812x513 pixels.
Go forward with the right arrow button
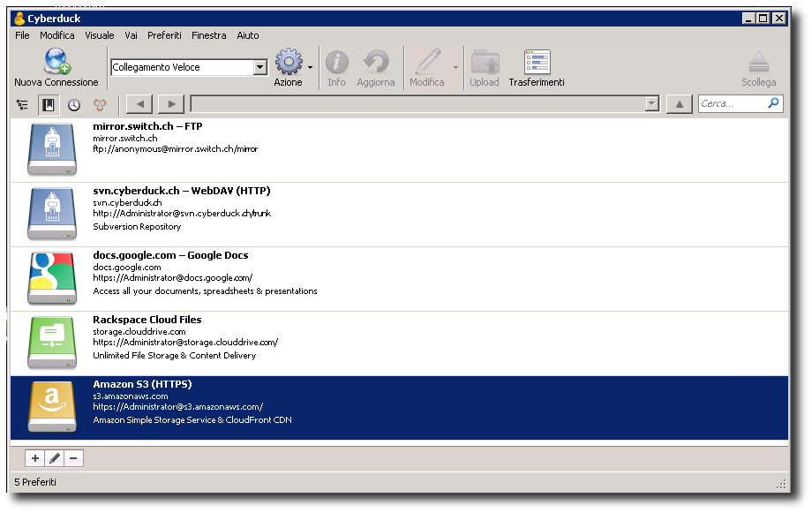tap(171, 104)
